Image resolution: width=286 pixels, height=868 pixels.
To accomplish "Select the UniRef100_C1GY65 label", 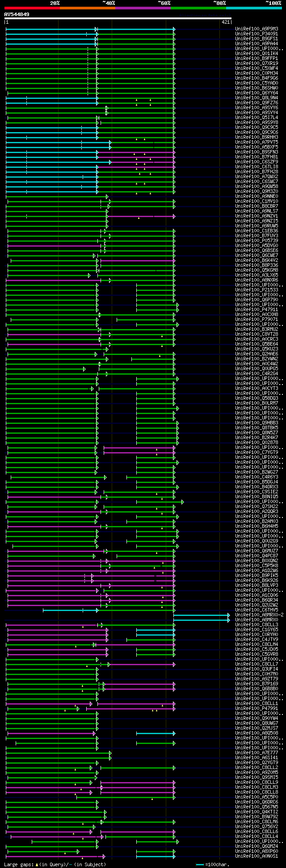I will click(257, 630).
